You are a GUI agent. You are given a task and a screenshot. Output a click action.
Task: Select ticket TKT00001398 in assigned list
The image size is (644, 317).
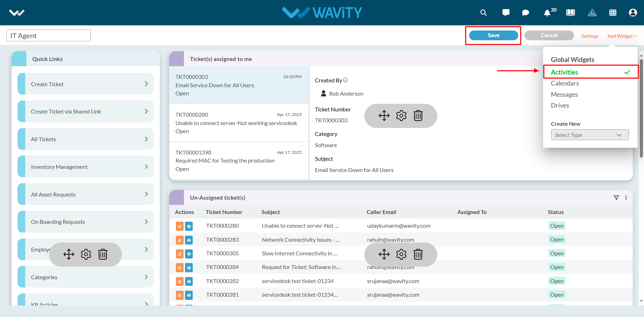(x=239, y=161)
